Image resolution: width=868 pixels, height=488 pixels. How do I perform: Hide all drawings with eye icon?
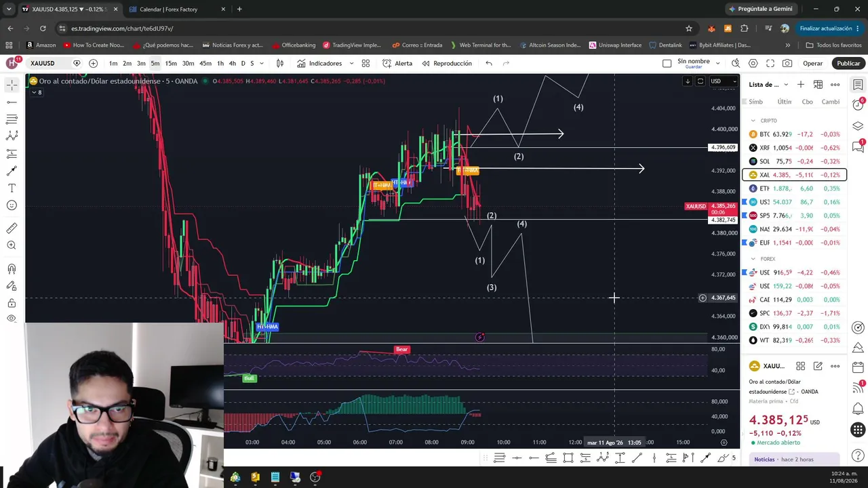(x=12, y=319)
